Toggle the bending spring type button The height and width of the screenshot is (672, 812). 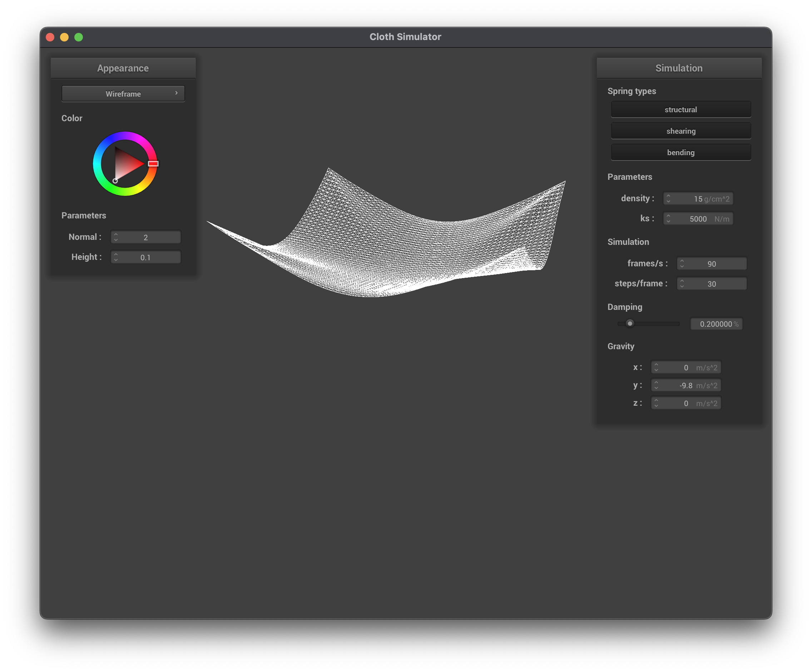(x=680, y=152)
